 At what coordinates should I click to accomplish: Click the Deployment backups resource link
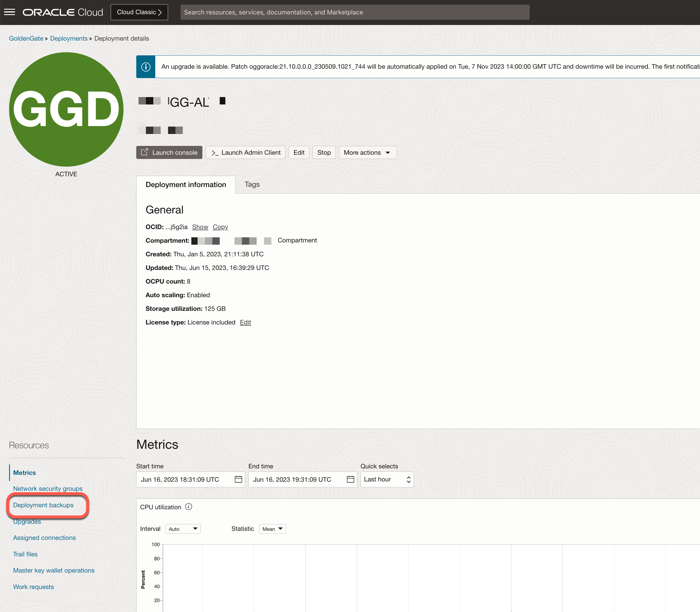pos(43,504)
